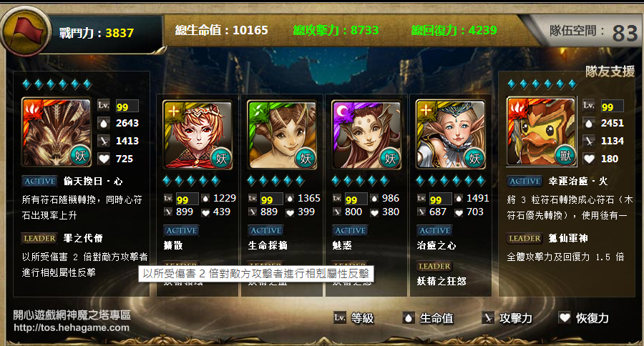The width and height of the screenshot is (644, 346).
Task: Select the fire leader monster portrait
Action: pos(57,132)
